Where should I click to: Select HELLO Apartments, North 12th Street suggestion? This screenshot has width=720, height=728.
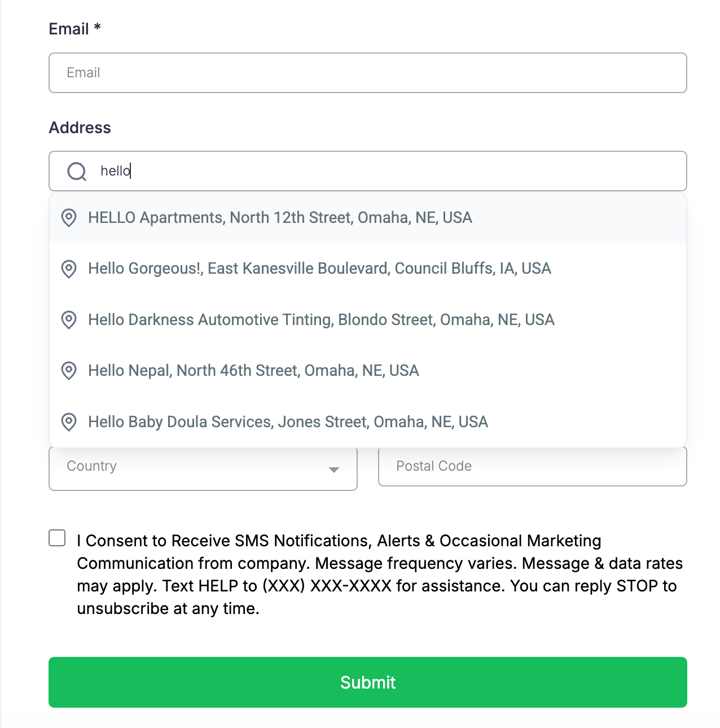pyautogui.click(x=280, y=218)
